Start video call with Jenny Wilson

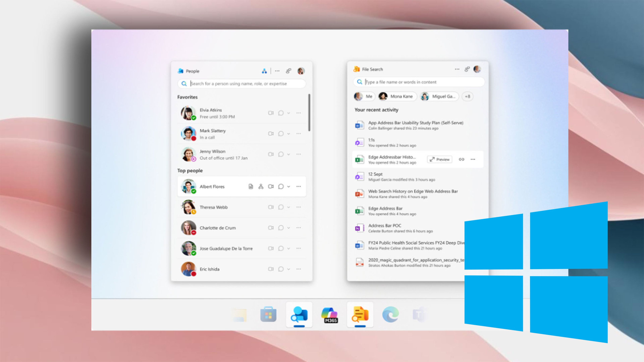[x=271, y=154]
